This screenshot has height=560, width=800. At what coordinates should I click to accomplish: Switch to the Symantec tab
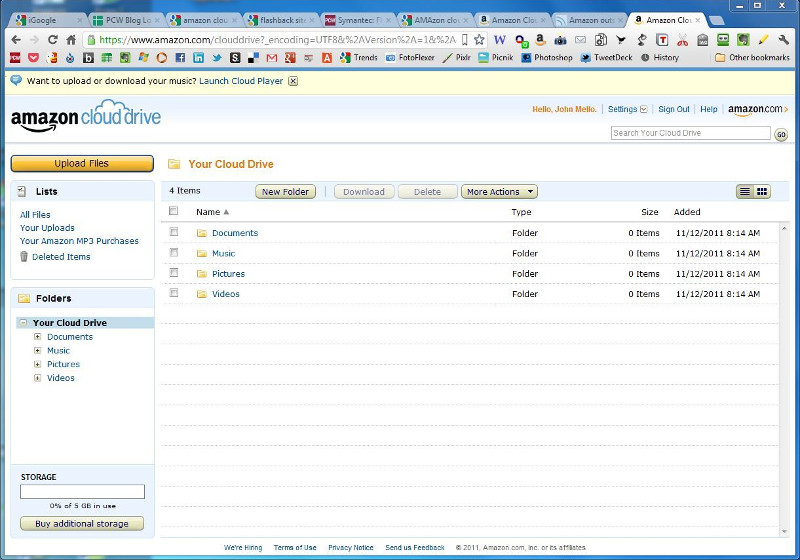358,20
